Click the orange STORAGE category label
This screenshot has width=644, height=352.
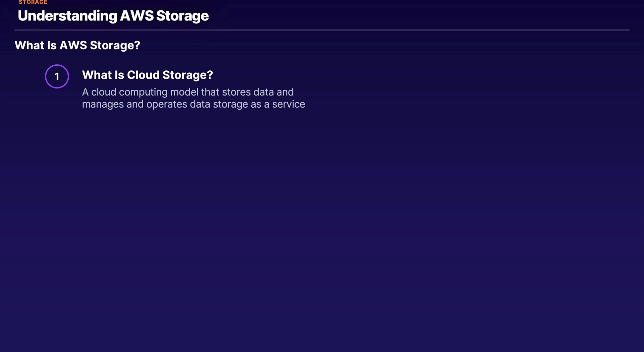33,2
